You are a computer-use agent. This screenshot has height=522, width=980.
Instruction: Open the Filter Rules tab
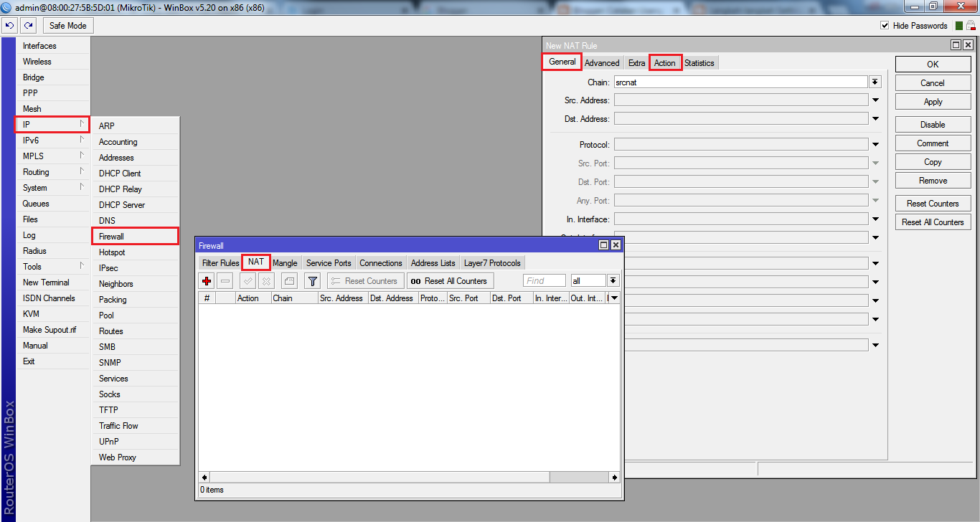click(x=220, y=263)
